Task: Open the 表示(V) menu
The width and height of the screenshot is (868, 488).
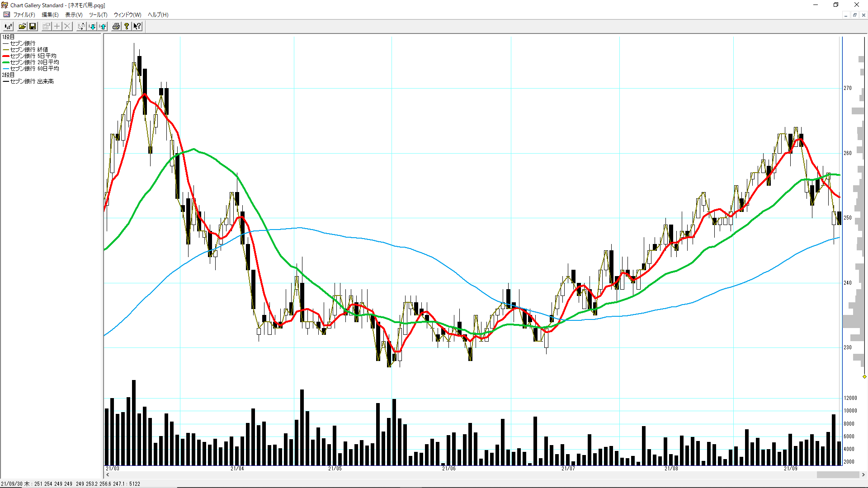Action: pos(74,15)
